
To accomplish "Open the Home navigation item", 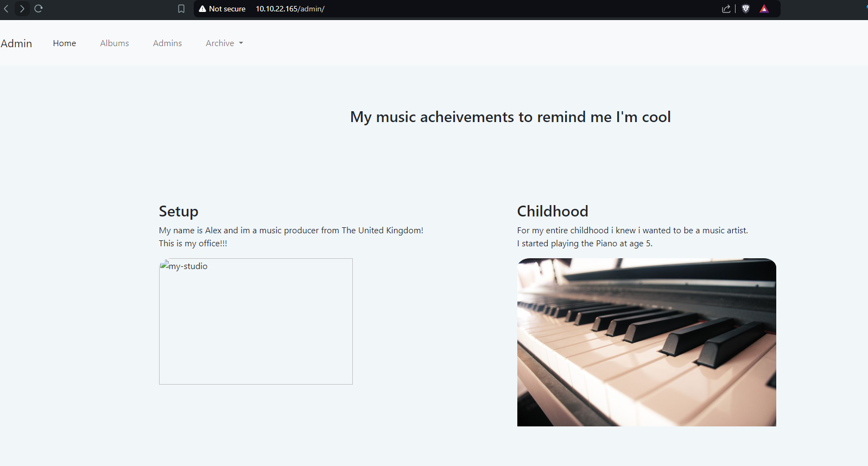I will click(x=65, y=43).
